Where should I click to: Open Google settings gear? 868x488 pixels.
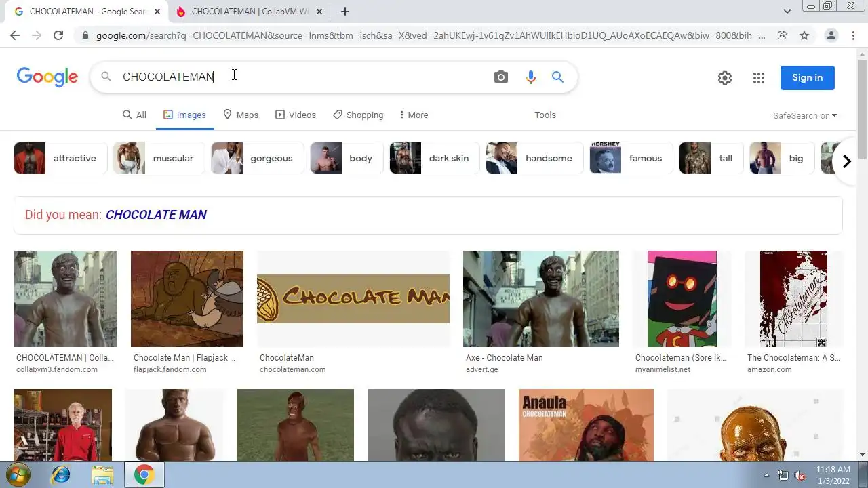click(x=725, y=78)
